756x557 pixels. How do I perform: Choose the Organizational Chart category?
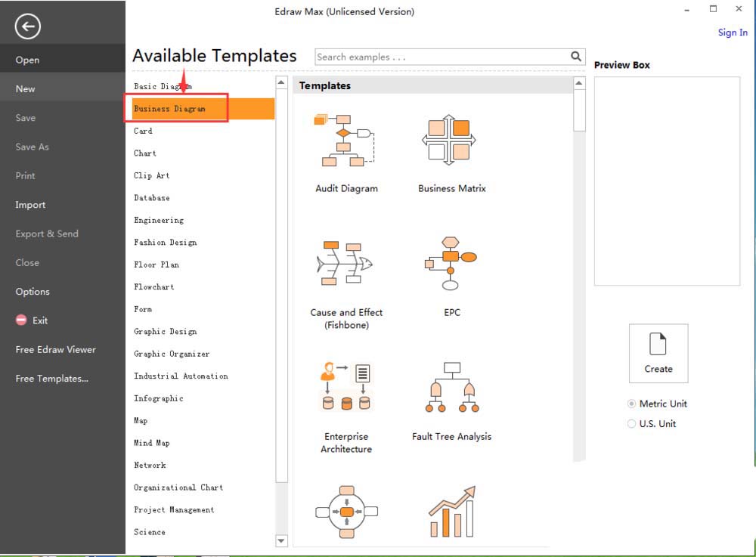178,487
